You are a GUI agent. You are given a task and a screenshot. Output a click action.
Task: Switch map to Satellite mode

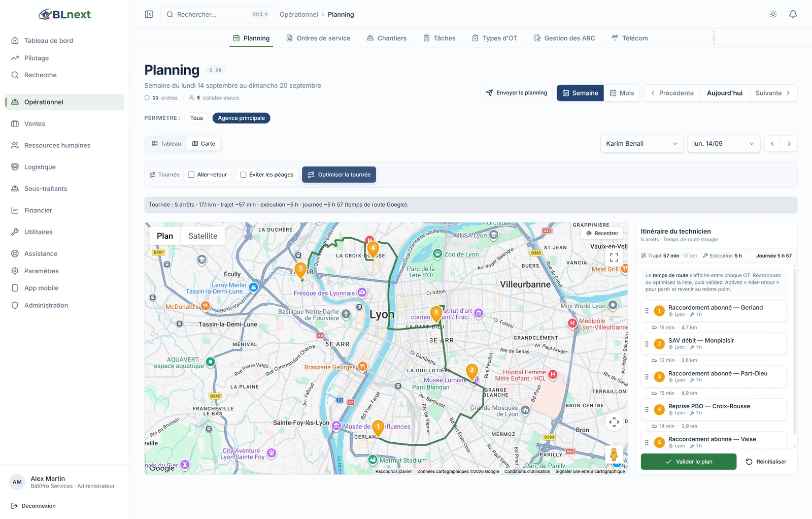[202, 236]
